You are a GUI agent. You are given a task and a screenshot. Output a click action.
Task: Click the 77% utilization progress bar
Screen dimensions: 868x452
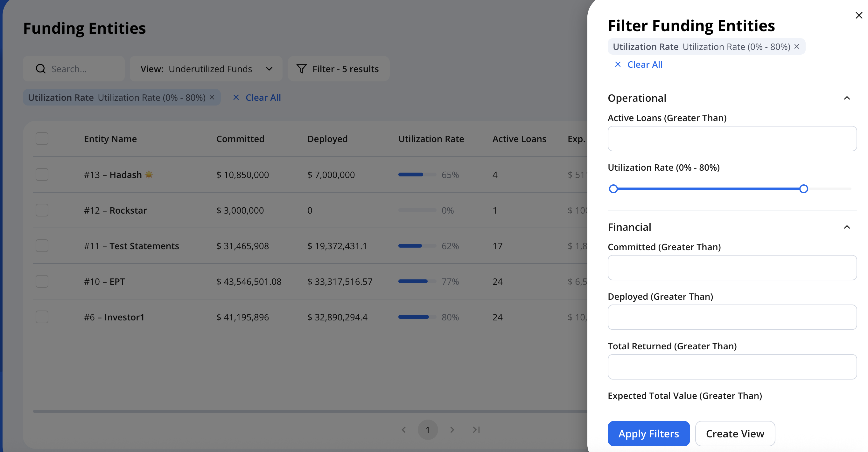(417, 281)
